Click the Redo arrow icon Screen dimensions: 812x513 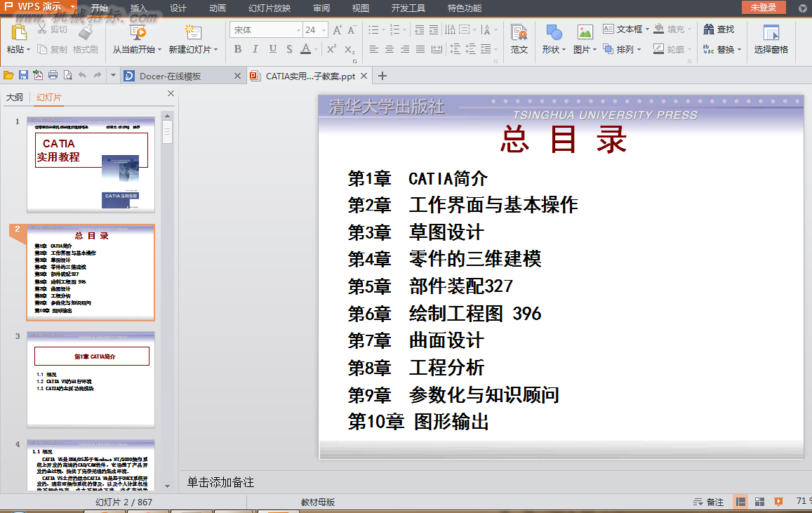[x=98, y=76]
